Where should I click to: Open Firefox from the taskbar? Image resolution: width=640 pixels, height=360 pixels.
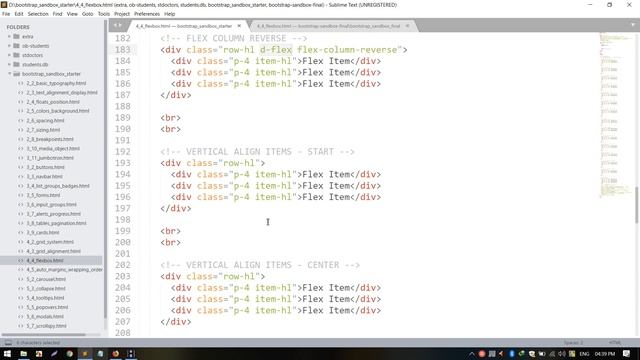tap(116, 353)
